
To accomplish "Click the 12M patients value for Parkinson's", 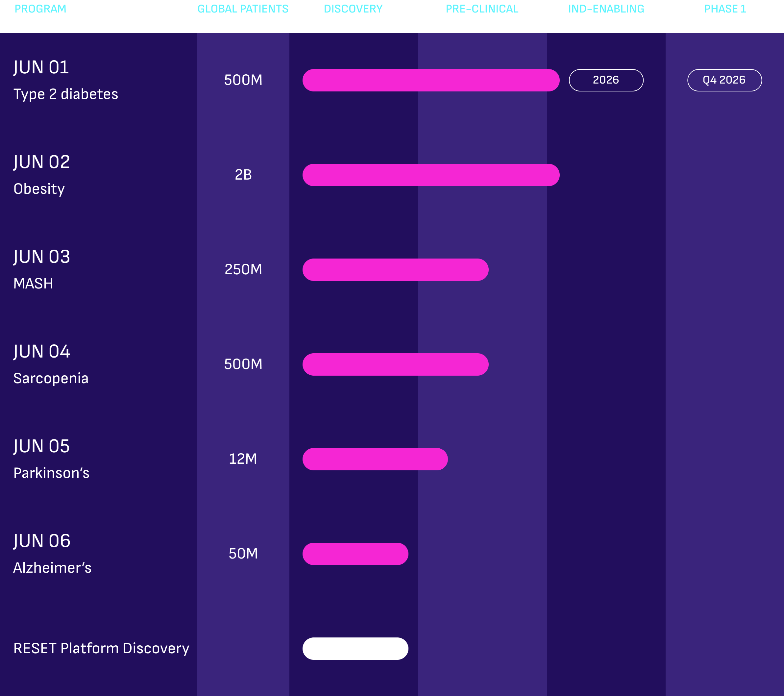I will pyautogui.click(x=243, y=459).
